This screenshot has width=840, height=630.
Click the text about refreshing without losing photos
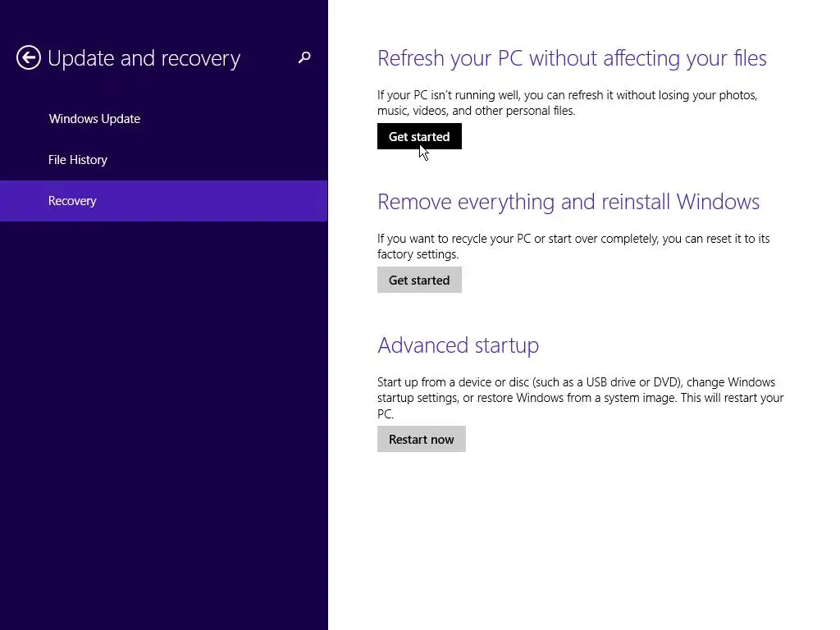tap(568, 103)
